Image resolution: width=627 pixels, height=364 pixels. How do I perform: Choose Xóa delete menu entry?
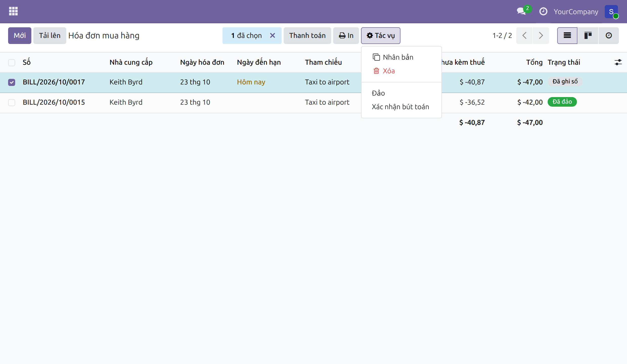tap(401, 71)
